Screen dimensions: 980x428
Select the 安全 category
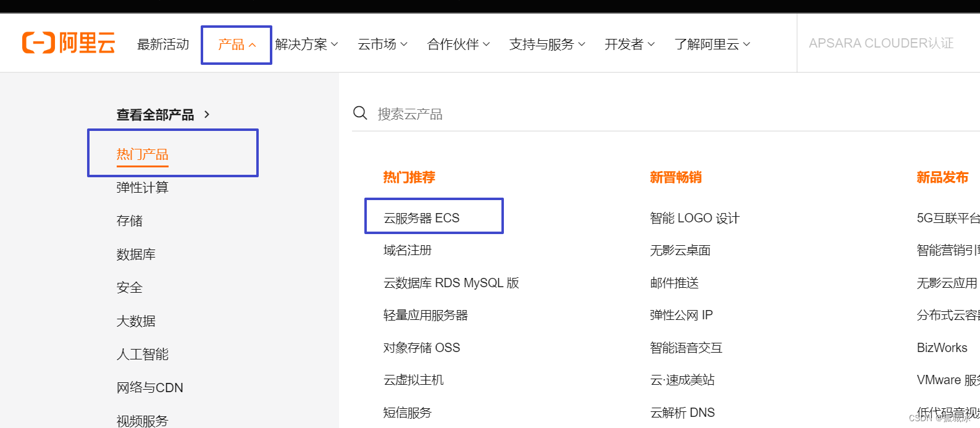[130, 287]
